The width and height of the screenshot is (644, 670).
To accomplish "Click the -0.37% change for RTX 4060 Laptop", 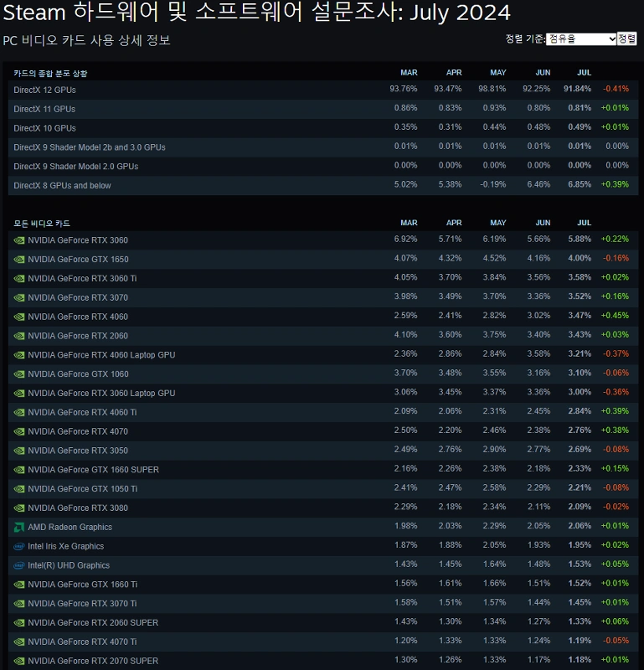I will [x=616, y=354].
